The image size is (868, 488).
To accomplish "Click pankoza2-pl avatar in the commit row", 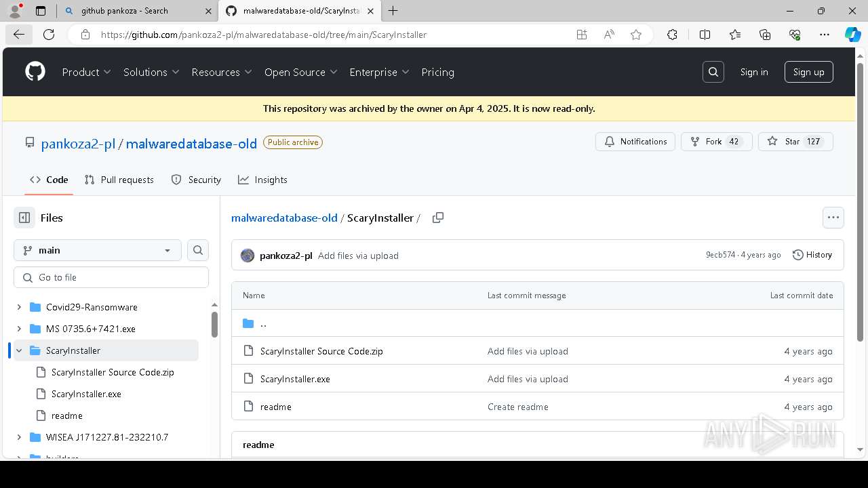I will 248,256.
